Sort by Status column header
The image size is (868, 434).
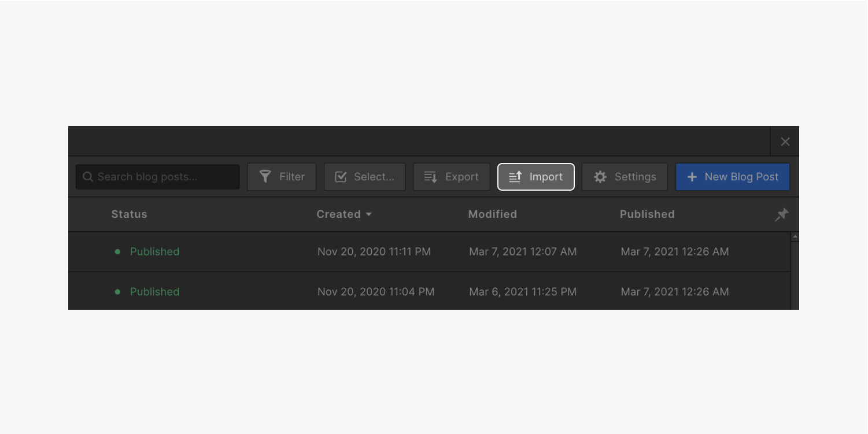click(129, 214)
